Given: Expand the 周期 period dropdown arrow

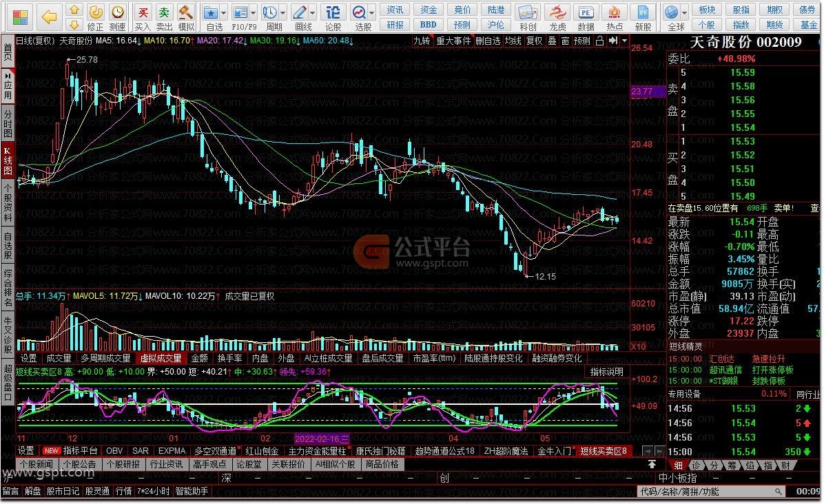Looking at the screenshot, I should point(282,12).
